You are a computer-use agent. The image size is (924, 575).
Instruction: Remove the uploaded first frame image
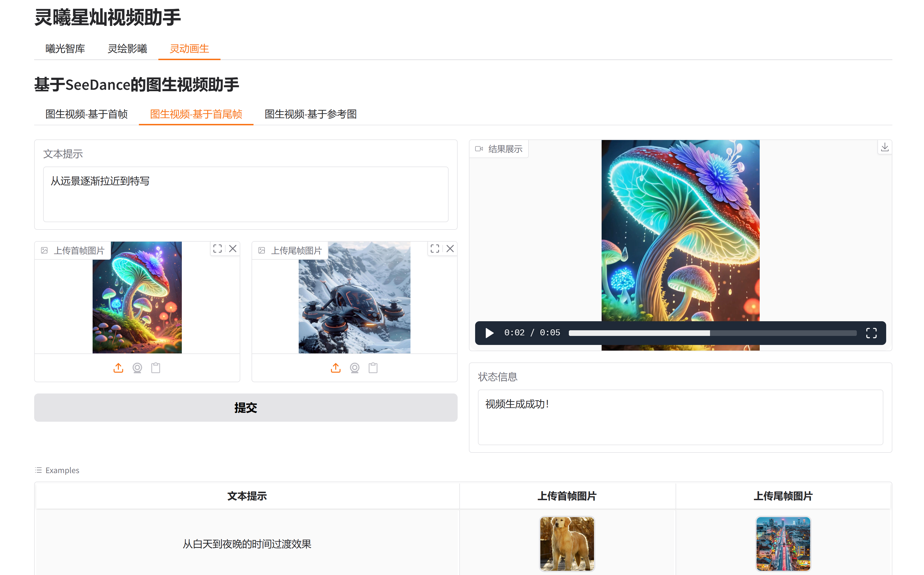tap(233, 249)
